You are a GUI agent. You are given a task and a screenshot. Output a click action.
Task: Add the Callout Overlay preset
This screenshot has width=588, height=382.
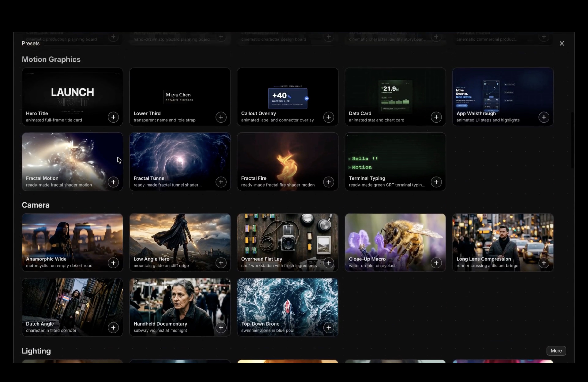click(x=329, y=117)
